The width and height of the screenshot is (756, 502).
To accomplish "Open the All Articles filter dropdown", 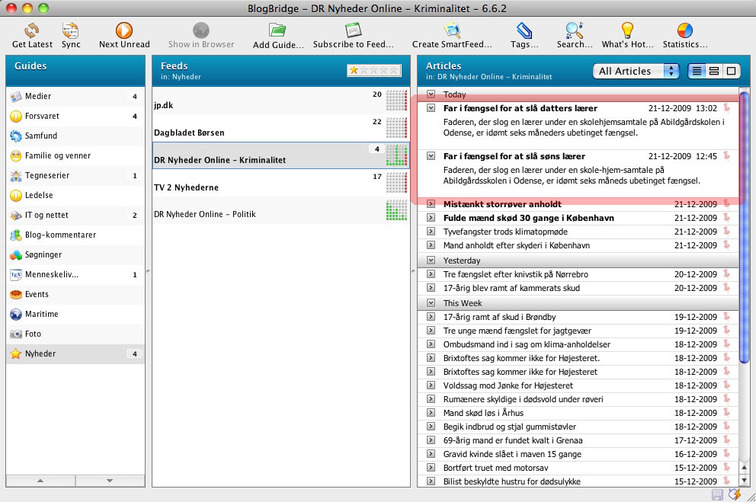I will coord(636,71).
